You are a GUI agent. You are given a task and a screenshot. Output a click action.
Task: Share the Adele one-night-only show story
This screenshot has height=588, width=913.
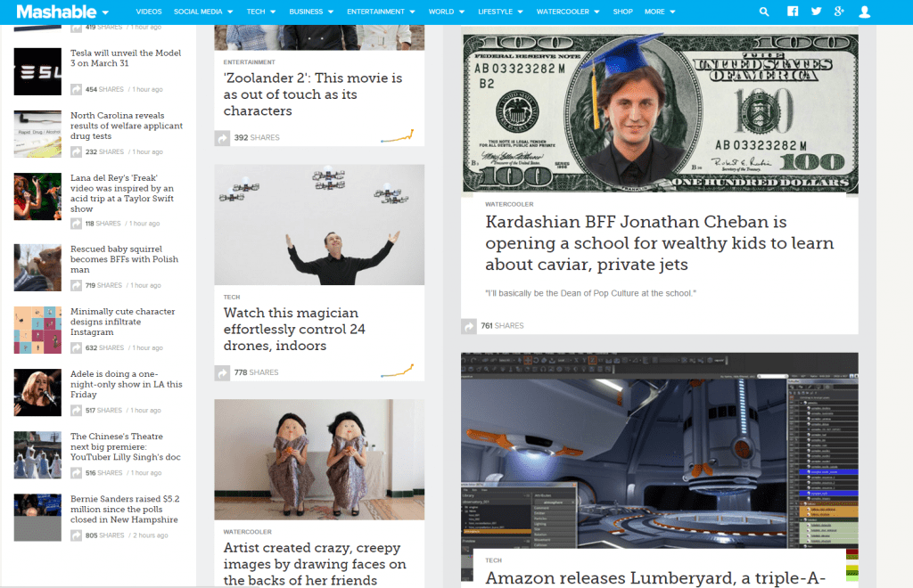77,411
